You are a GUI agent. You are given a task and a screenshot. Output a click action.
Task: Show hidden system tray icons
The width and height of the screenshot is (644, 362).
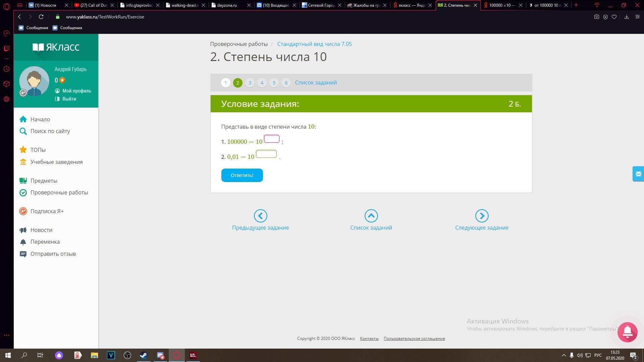pos(563,355)
